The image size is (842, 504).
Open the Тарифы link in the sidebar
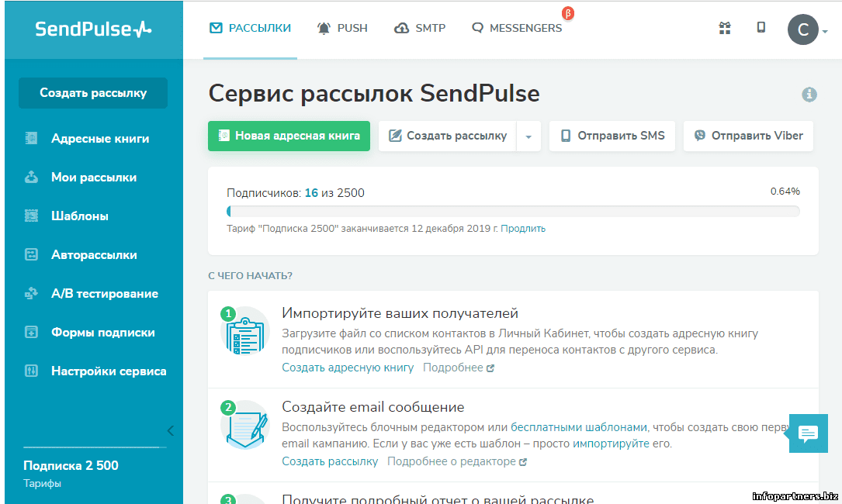tap(43, 483)
